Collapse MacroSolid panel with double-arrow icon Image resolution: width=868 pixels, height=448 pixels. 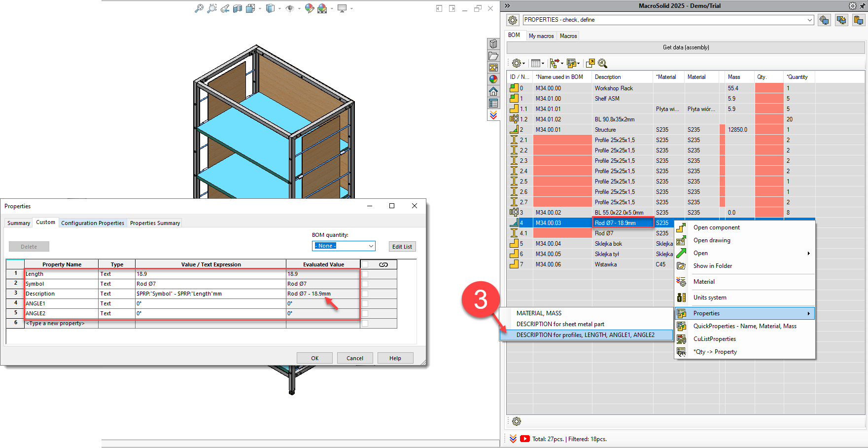tap(507, 6)
